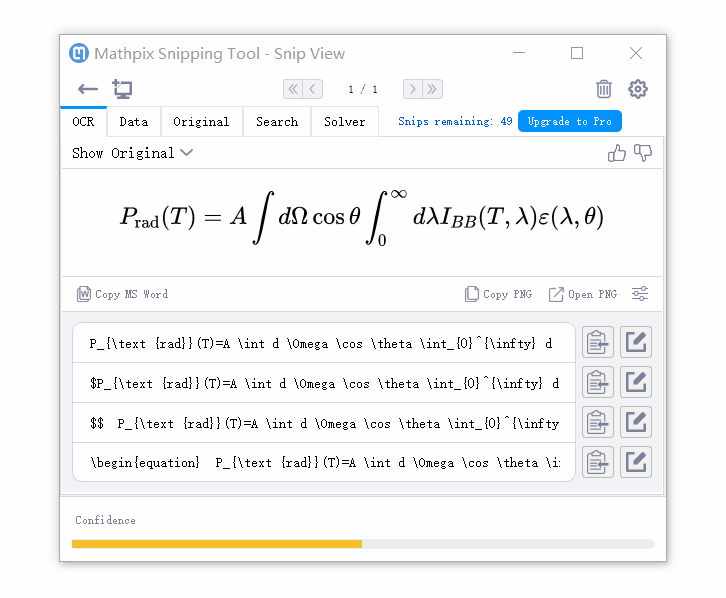Open the Search tab
The width and height of the screenshot is (726, 598).
click(277, 122)
